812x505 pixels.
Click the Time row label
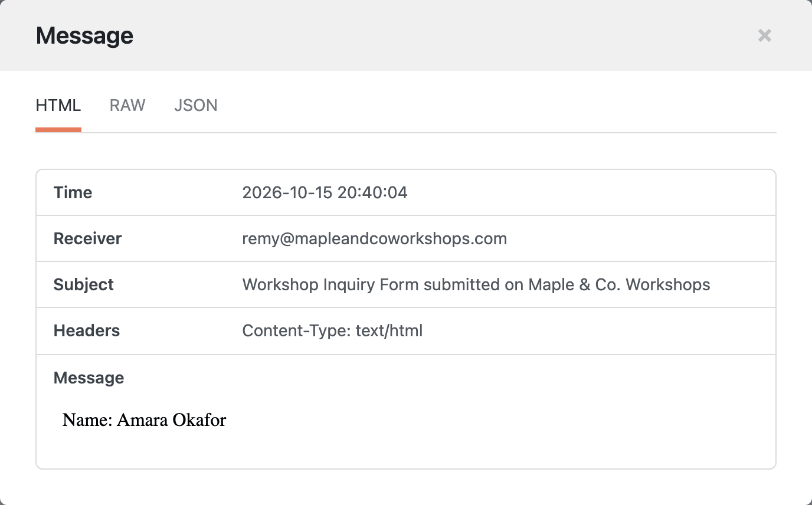click(x=73, y=192)
